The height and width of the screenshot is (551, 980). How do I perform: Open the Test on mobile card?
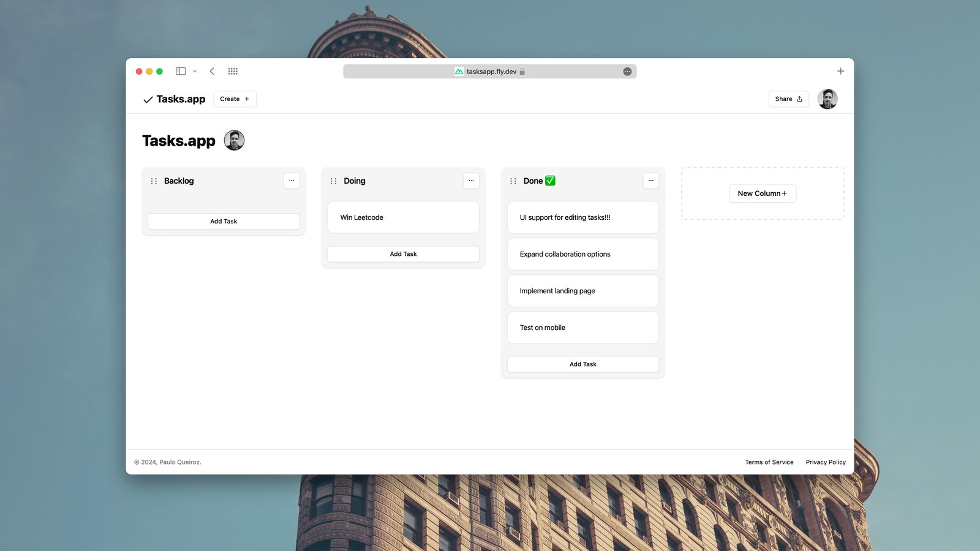point(583,328)
